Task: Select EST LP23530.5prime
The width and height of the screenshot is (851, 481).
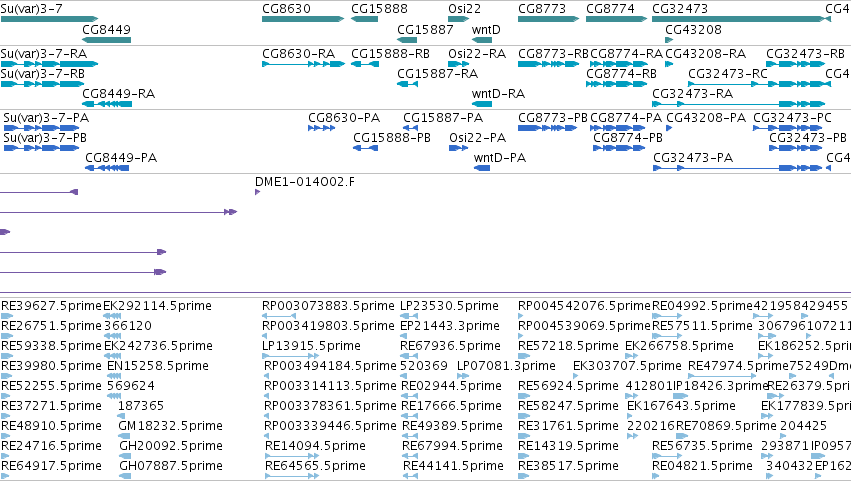Action: (x=449, y=306)
